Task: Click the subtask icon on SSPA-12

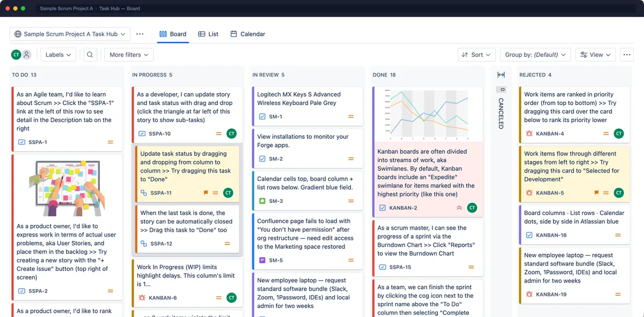Action: [x=143, y=244]
